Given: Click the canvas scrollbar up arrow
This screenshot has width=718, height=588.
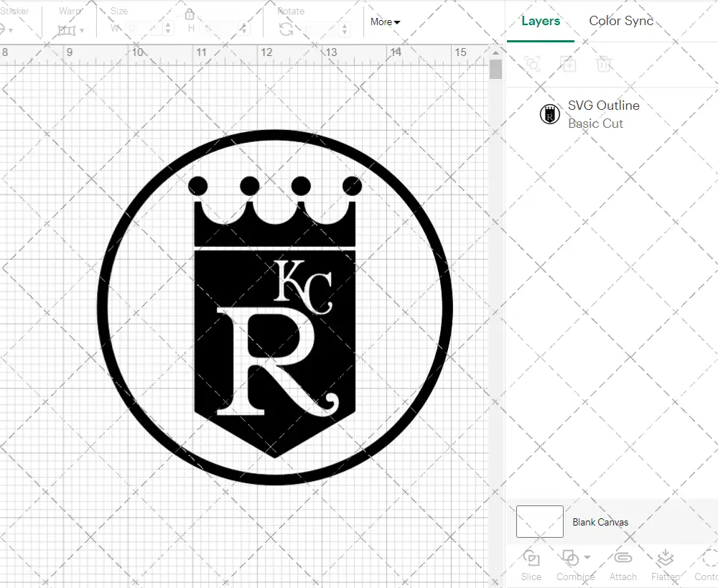Looking at the screenshot, I should [495, 53].
